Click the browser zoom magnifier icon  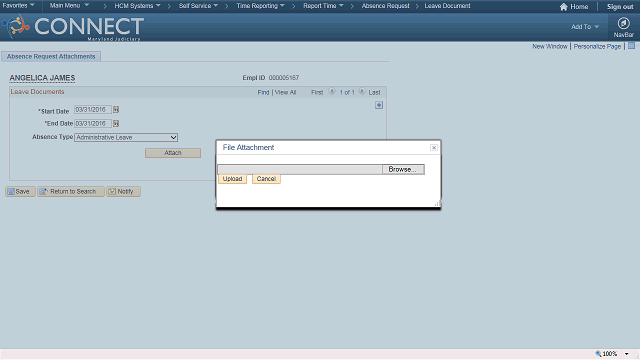(x=598, y=354)
